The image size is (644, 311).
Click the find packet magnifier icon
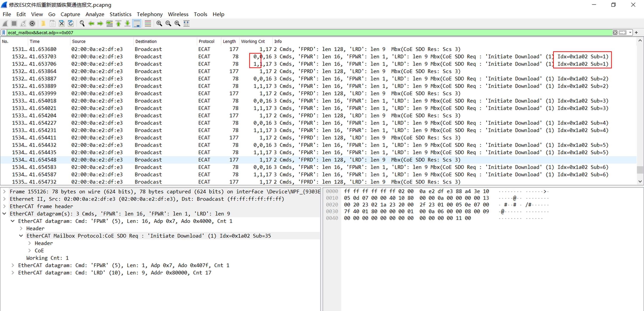click(x=82, y=23)
